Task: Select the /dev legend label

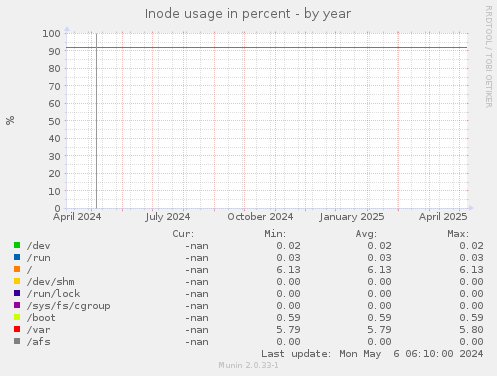Action: 38,246
